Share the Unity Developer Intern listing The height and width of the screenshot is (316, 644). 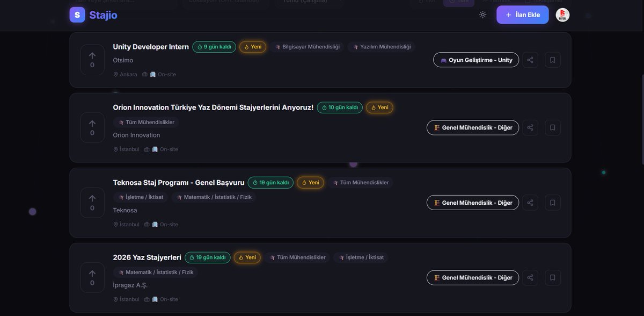[x=530, y=60]
